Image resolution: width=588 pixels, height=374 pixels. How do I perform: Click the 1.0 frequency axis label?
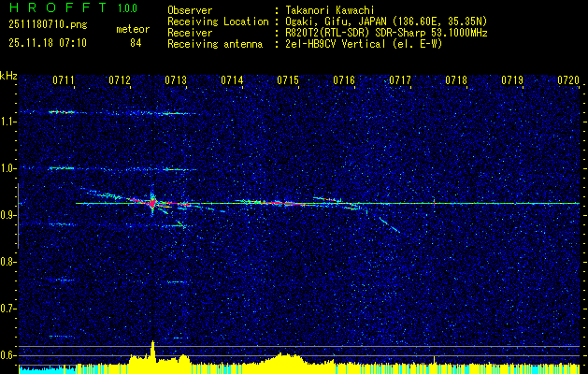[x=7, y=169]
